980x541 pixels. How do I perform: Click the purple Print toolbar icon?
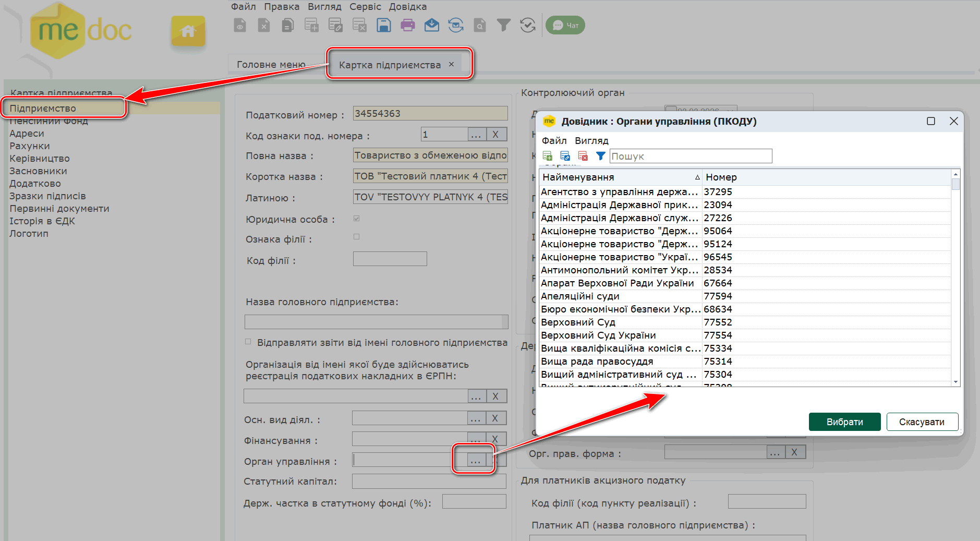408,25
